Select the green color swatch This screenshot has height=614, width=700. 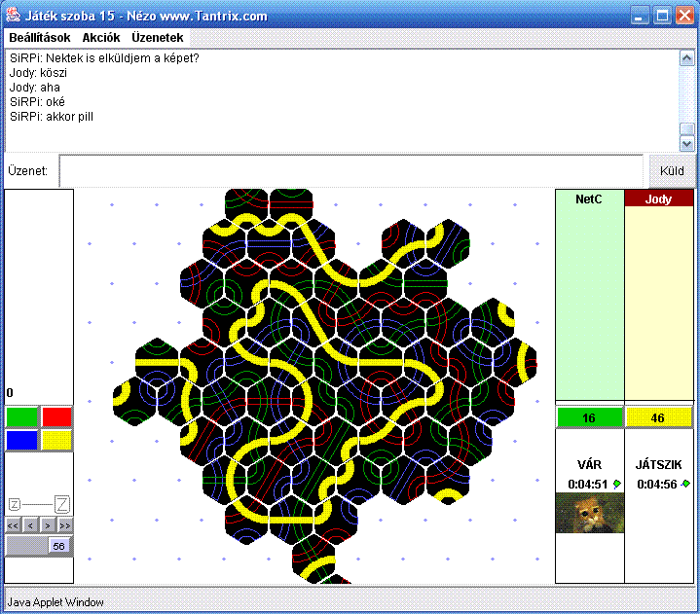20,417
